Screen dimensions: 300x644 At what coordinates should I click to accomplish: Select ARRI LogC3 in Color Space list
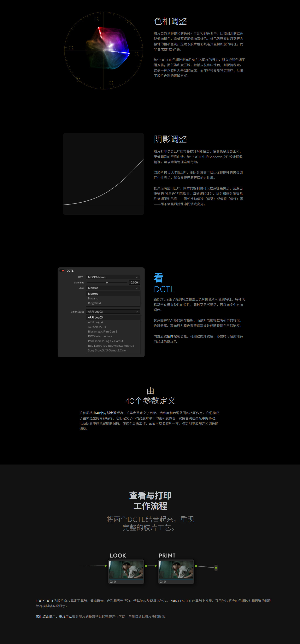pyautogui.click(x=113, y=317)
